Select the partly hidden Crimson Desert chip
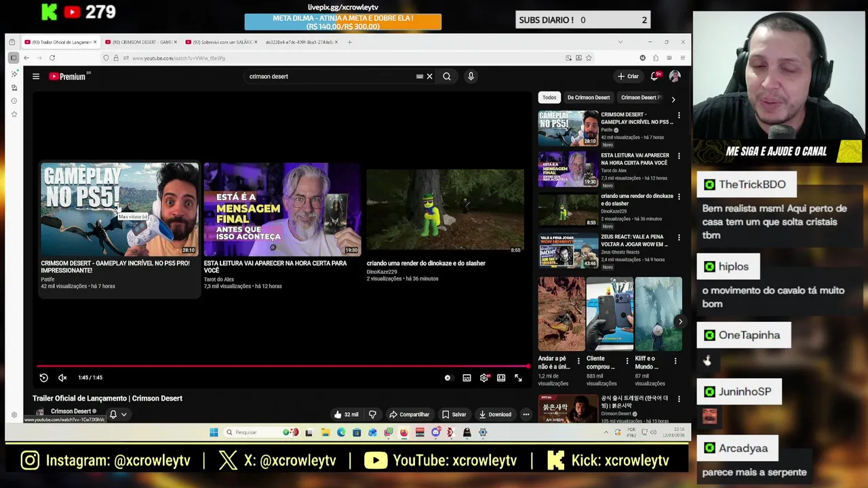The width and height of the screenshot is (868, 488). (x=640, y=98)
